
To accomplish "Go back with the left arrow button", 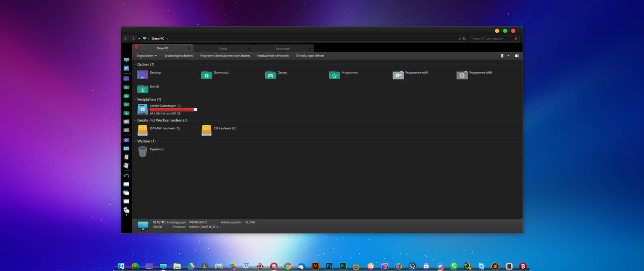I will tap(126, 39).
